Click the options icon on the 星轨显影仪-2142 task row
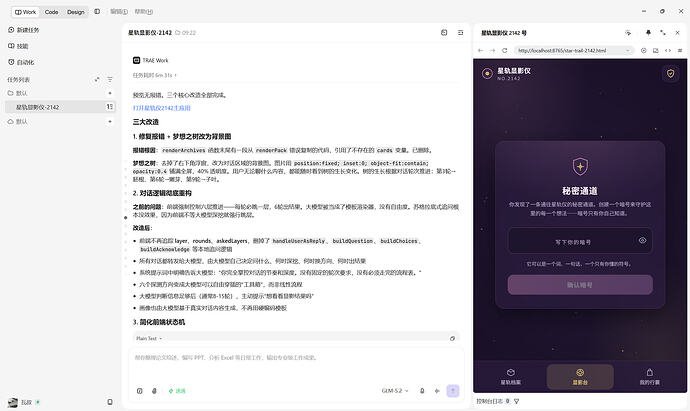The width and height of the screenshot is (690, 411). (110, 106)
